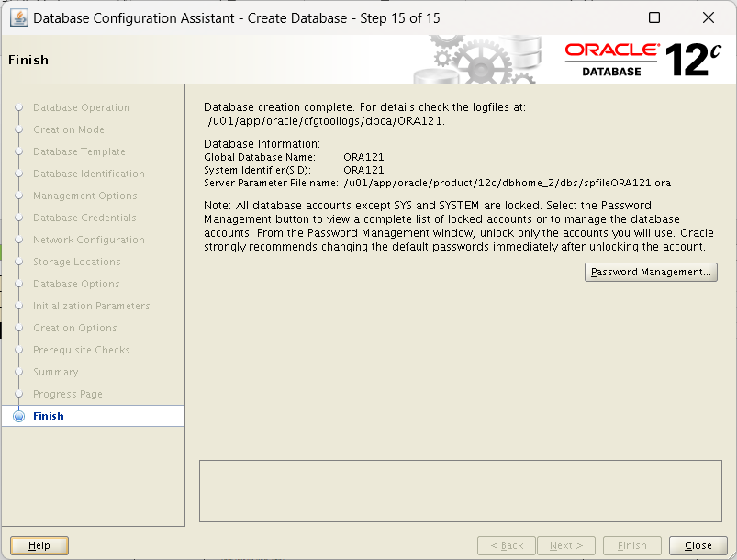Click the empty message text area at bottom
This screenshot has width=737, height=560.
461,491
